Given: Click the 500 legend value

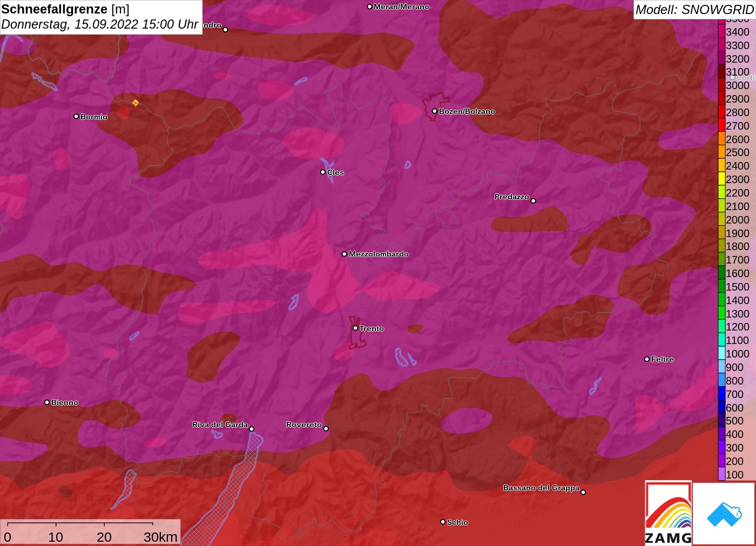Looking at the screenshot, I should click(735, 421).
